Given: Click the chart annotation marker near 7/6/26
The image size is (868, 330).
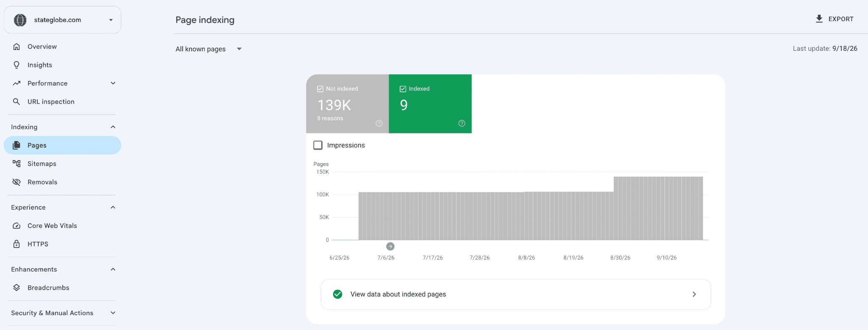Looking at the screenshot, I should point(390,247).
